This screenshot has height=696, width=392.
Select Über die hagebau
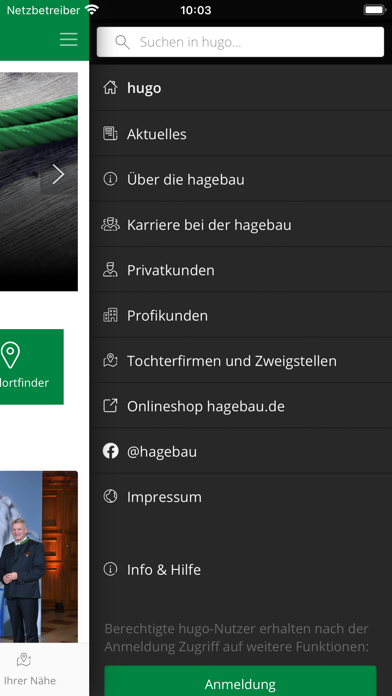click(241, 179)
